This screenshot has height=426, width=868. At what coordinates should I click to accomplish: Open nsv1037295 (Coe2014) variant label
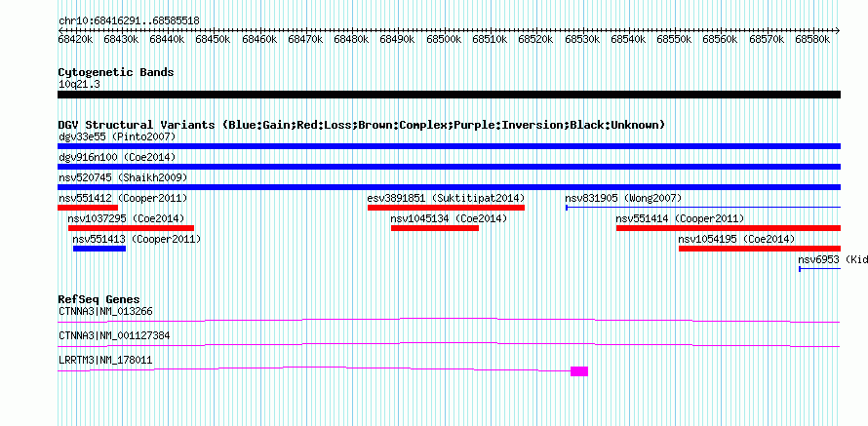pos(126,218)
